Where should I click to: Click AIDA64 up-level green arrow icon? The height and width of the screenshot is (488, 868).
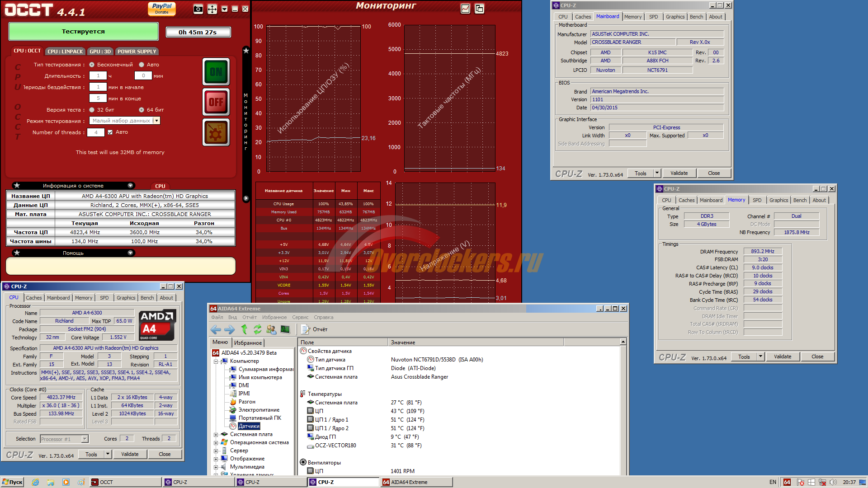pyautogui.click(x=244, y=329)
